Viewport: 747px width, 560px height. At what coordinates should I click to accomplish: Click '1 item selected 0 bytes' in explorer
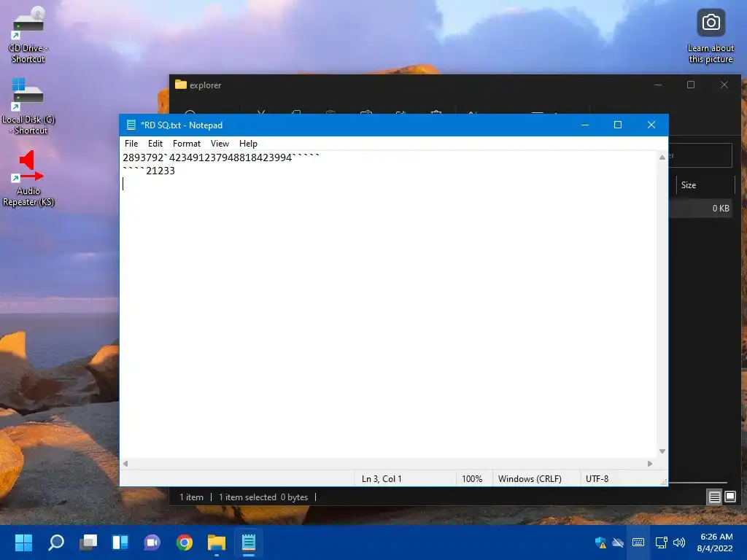point(263,497)
